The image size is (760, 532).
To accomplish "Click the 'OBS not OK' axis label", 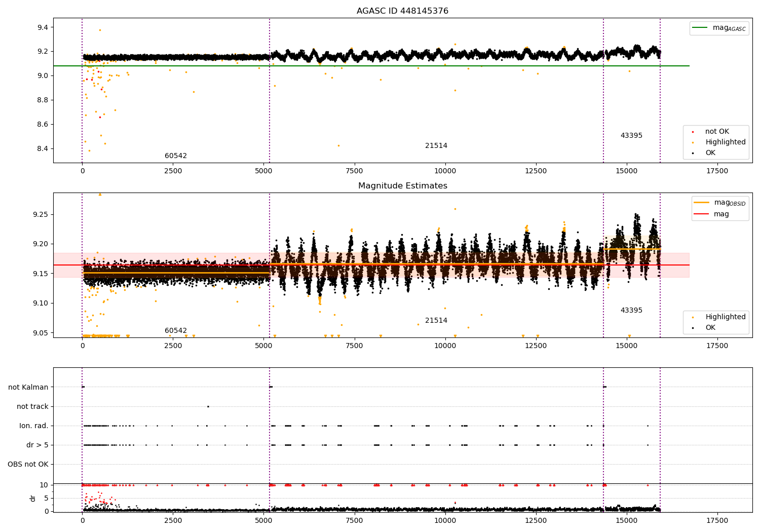I will 28,464.
